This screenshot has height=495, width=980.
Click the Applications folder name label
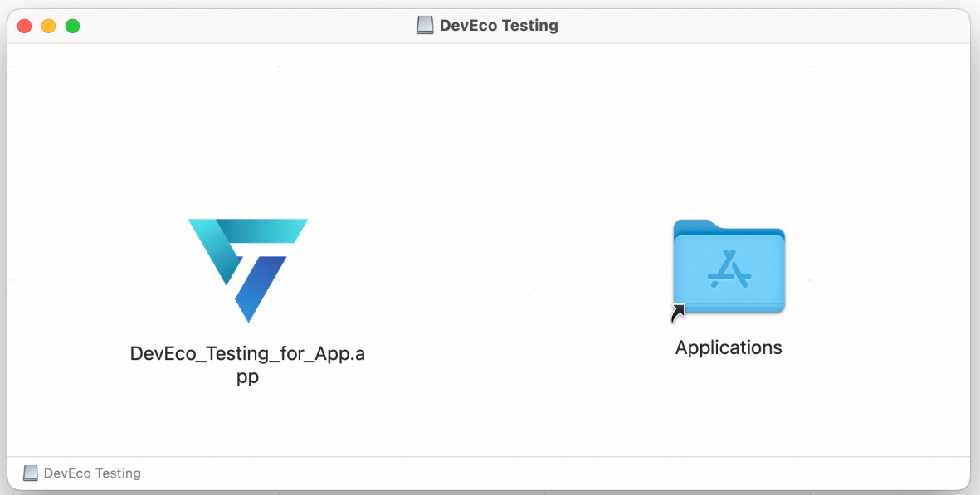pos(729,347)
